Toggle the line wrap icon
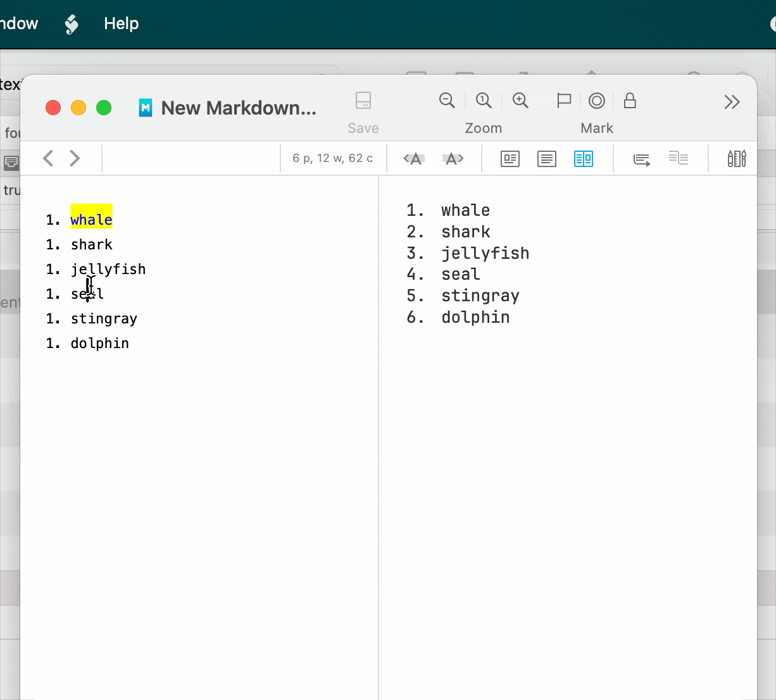The width and height of the screenshot is (776, 700). point(642,159)
